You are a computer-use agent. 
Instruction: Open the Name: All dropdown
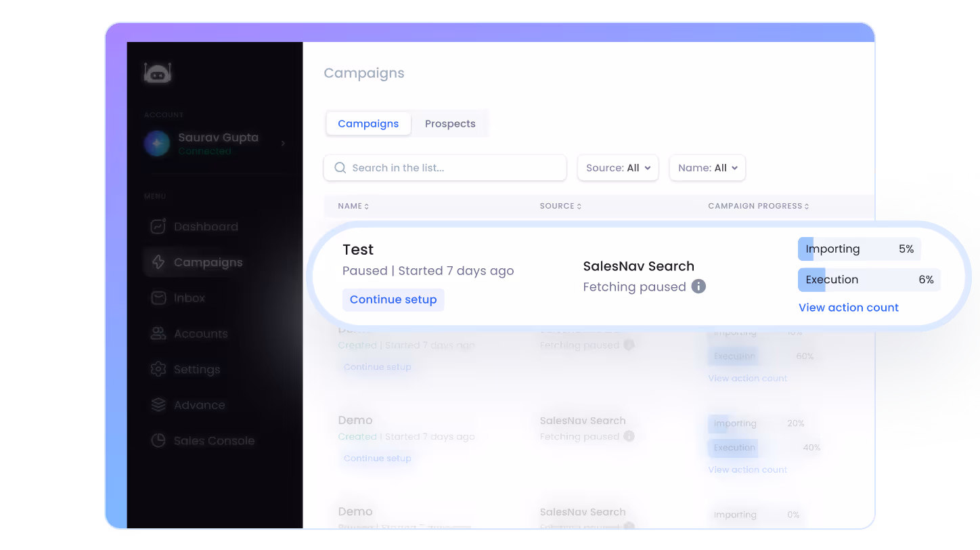coord(707,168)
